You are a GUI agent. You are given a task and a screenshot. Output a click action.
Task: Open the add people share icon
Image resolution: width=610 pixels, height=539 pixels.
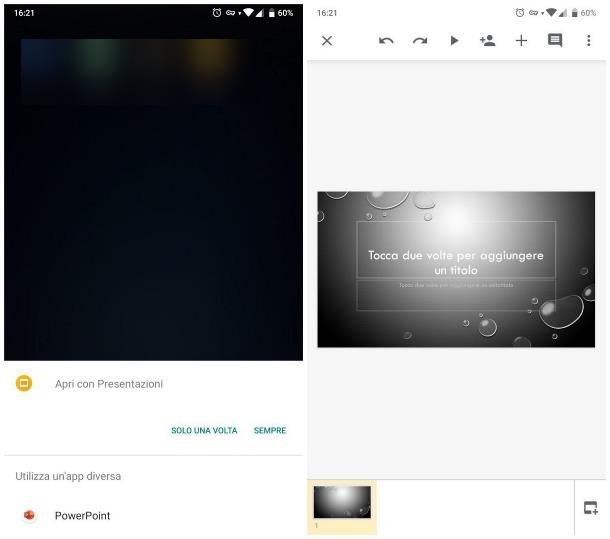click(487, 40)
